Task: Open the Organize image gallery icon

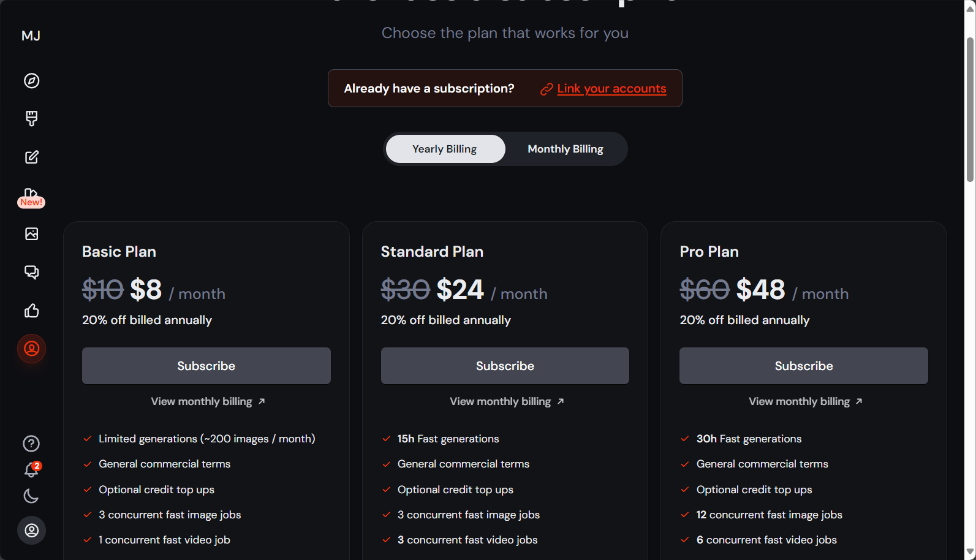Action: pyautogui.click(x=31, y=234)
